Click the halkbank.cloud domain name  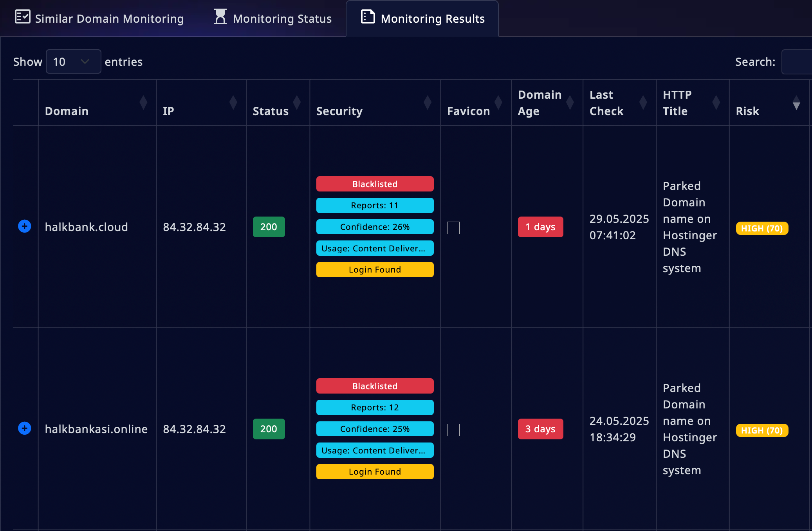pos(87,227)
